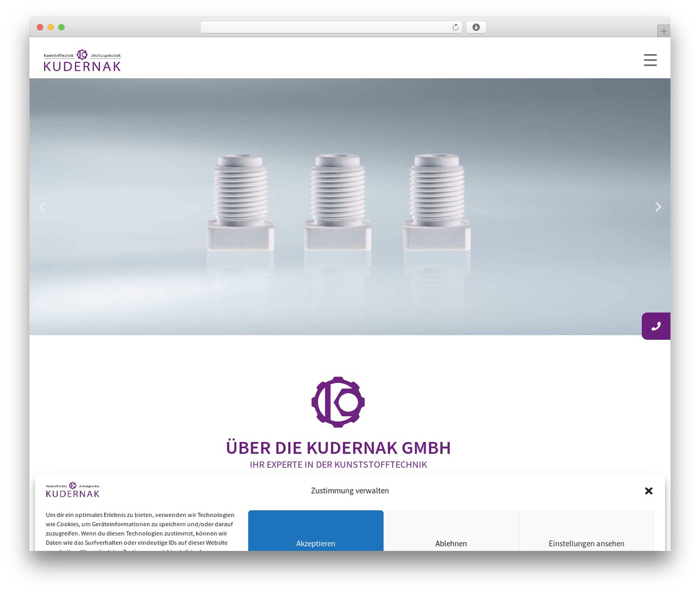Click the browser download icon

click(476, 27)
